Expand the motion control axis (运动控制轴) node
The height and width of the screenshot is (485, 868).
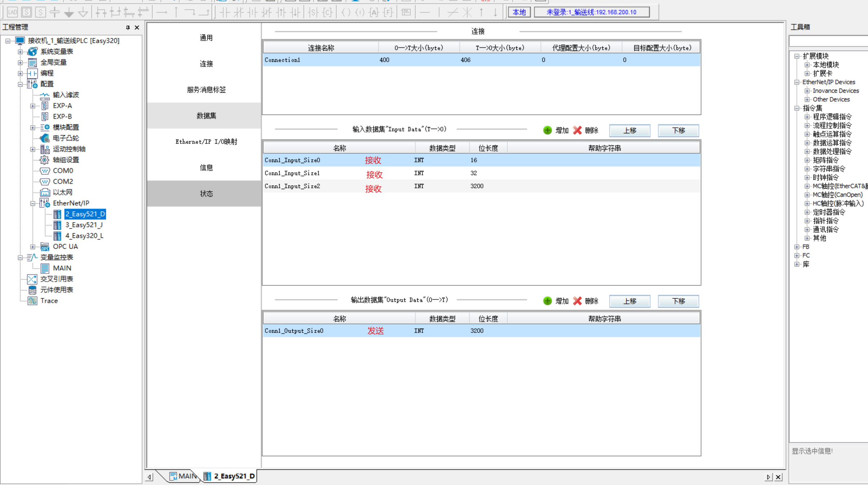tap(32, 149)
